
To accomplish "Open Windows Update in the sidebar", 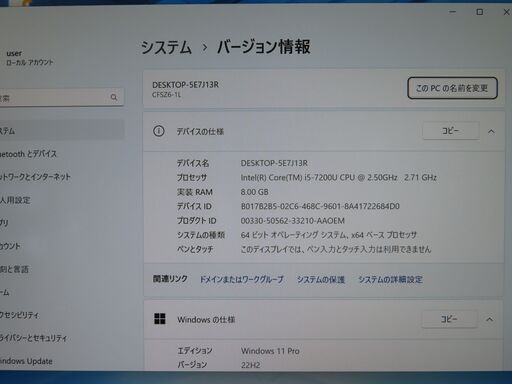I will point(26,361).
